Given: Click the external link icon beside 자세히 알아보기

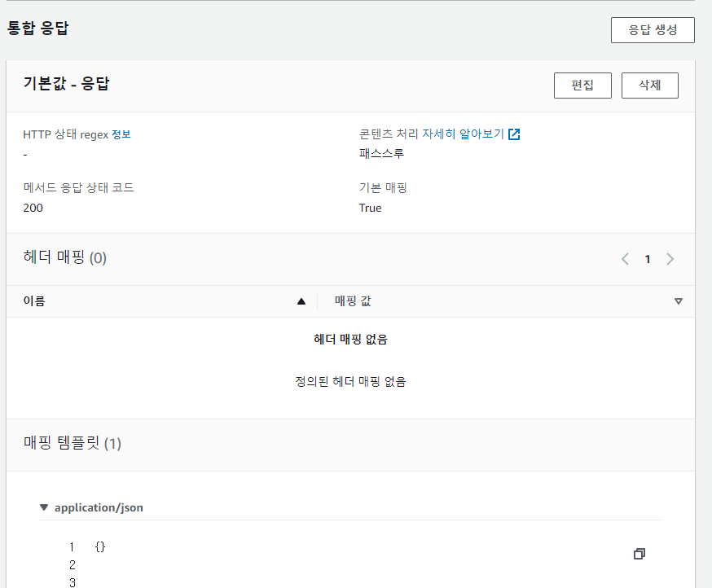Looking at the screenshot, I should [x=514, y=134].
